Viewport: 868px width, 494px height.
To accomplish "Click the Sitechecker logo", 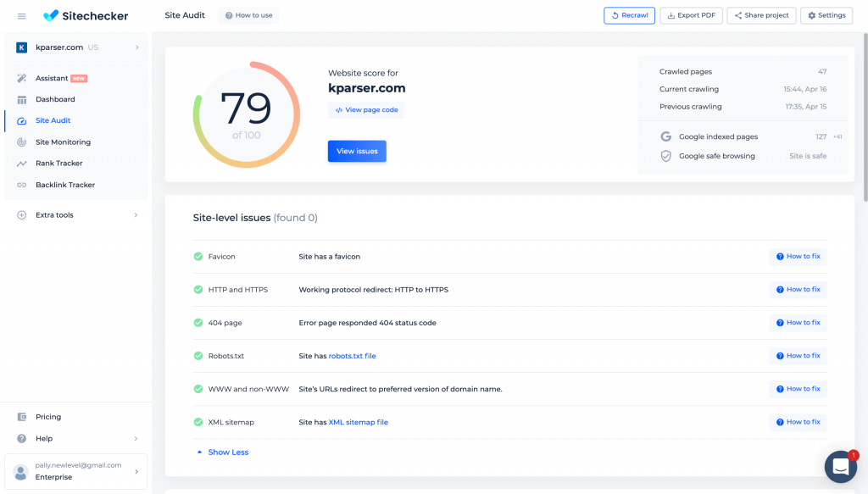I will [86, 16].
